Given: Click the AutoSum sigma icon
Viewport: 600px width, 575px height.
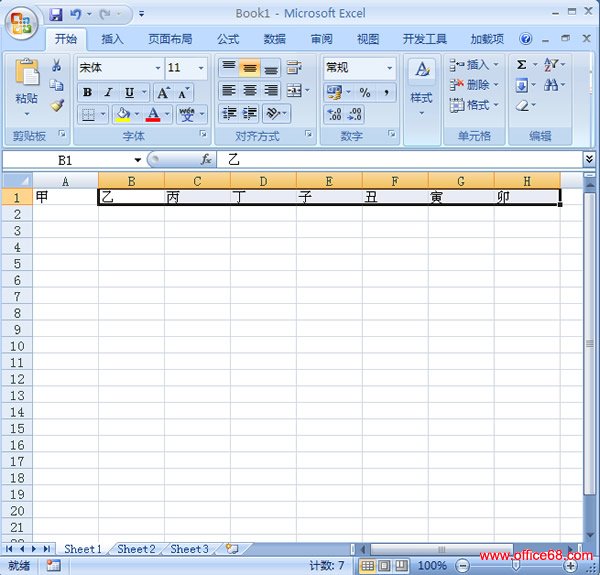Looking at the screenshot, I should pos(522,65).
